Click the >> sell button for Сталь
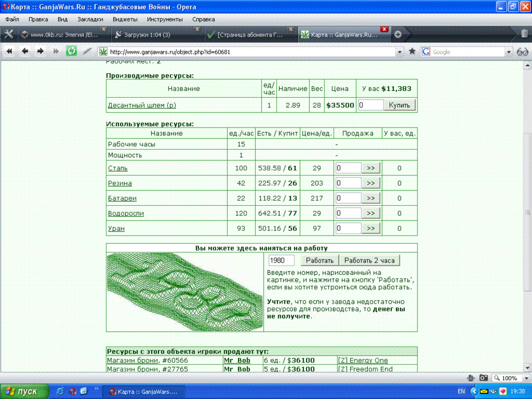The height and width of the screenshot is (399, 532). pos(371,168)
